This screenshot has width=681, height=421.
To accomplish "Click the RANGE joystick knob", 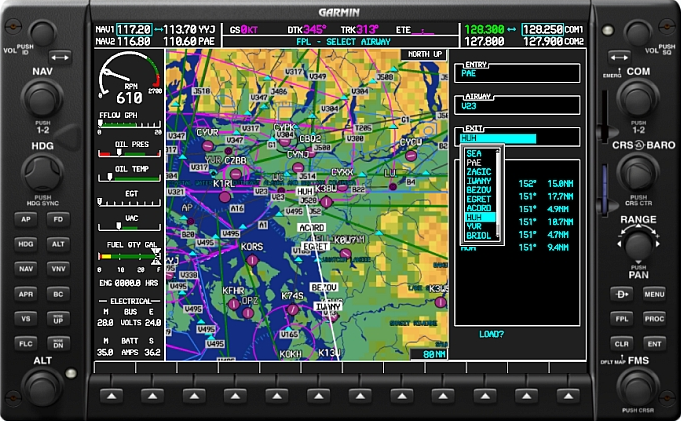I will click(x=638, y=243).
